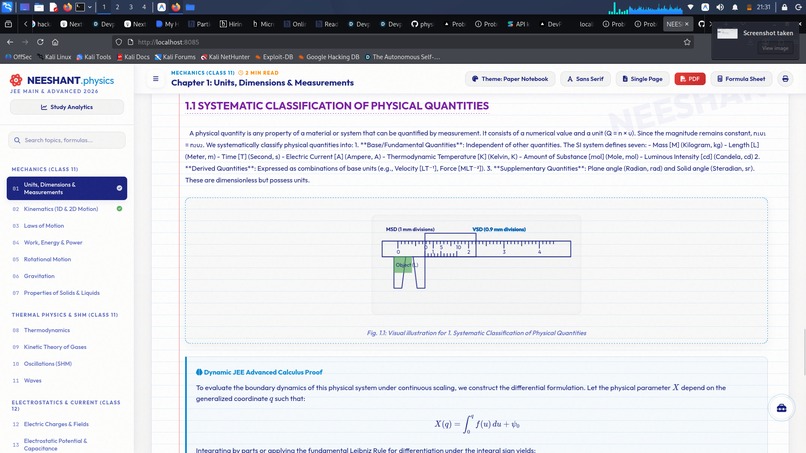This screenshot has height=453, width=806.
Task: Click the printer icon
Action: pos(785,79)
